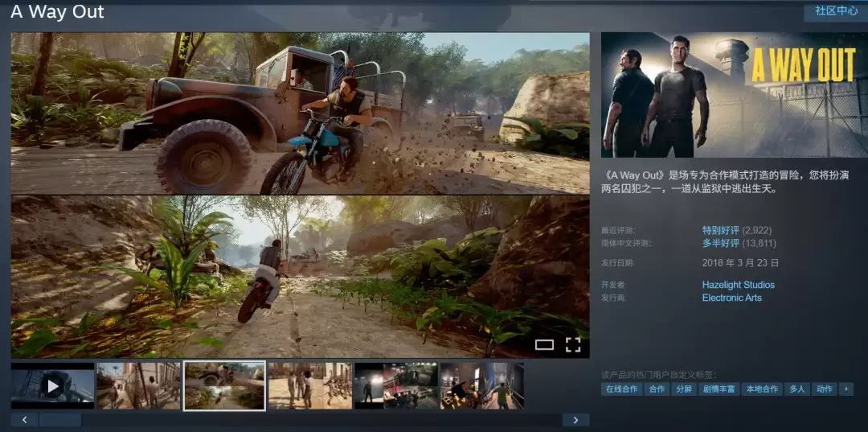Viewport: 868px width, 432px height.
Task: Enter fullscreen screenshot view
Action: click(x=572, y=345)
